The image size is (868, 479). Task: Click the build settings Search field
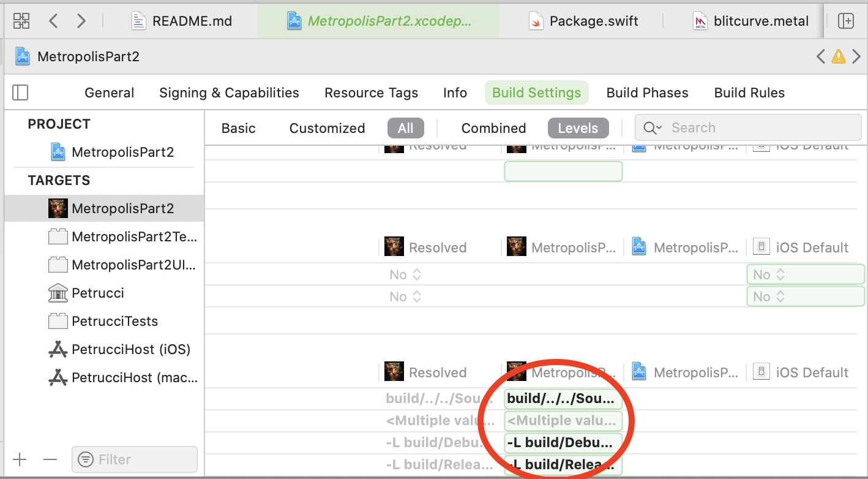point(748,127)
